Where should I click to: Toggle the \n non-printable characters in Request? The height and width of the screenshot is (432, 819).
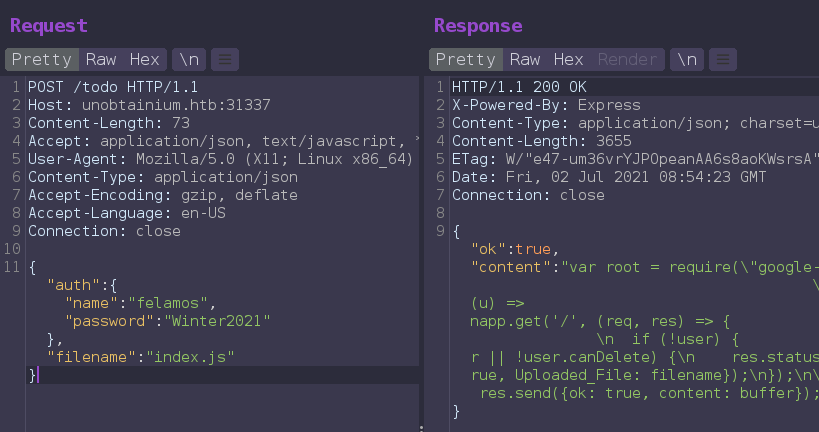pos(186,59)
